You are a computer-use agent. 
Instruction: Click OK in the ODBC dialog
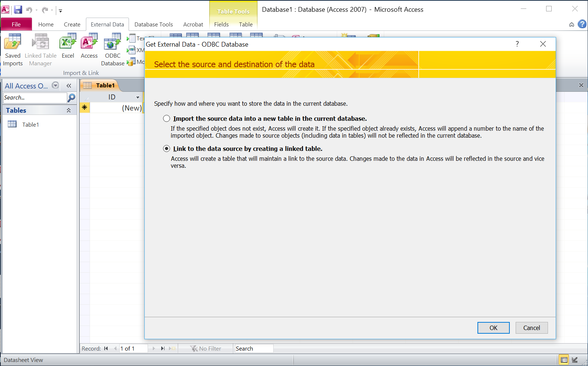493,328
